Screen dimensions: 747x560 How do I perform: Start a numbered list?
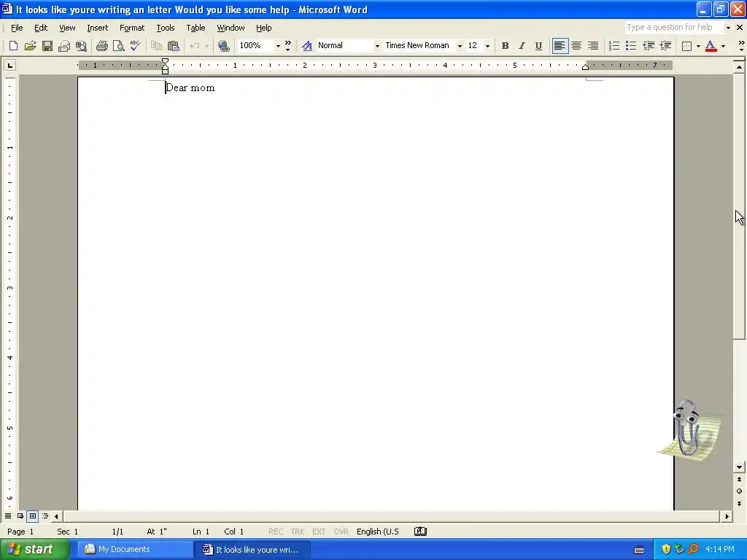coord(614,46)
